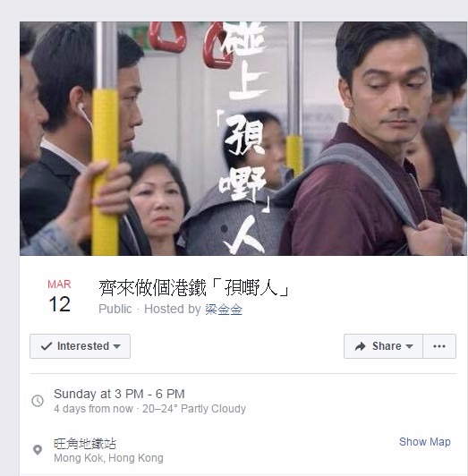Image resolution: width=468 pixels, height=476 pixels.
Task: Select the Sunday at 3 PM - 6 PM time
Action: point(119,394)
